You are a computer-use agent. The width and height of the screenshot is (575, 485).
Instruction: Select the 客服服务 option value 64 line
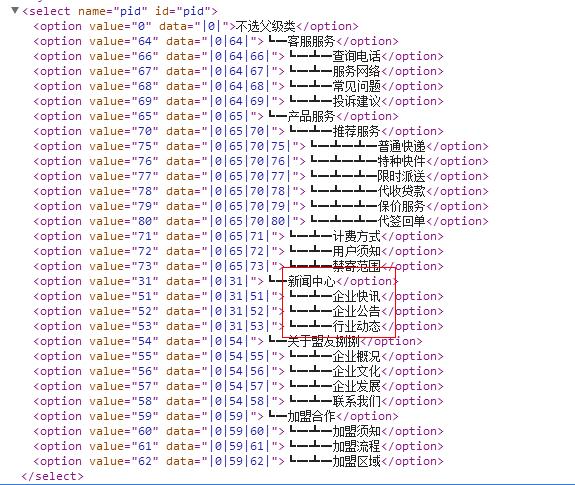point(216,41)
